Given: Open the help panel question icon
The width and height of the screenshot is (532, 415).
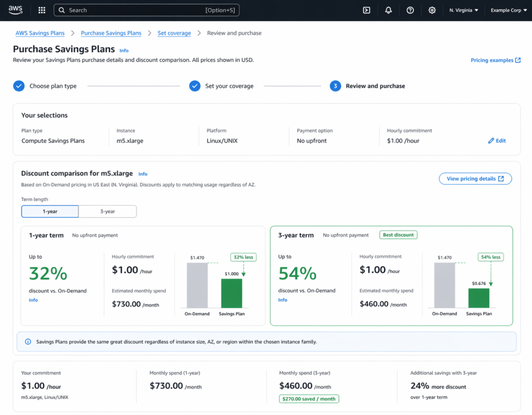Looking at the screenshot, I should click(x=410, y=10).
